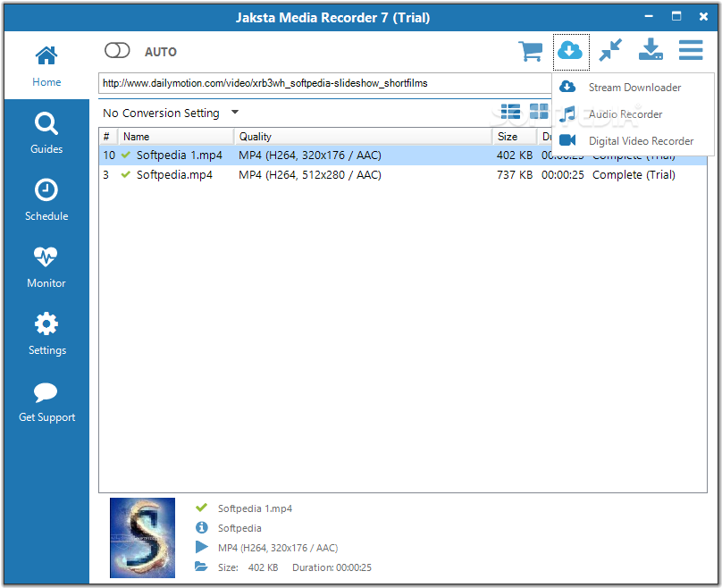The image size is (722, 588).
Task: Click the Softpedia S preview thumbnail
Action: tap(142, 538)
